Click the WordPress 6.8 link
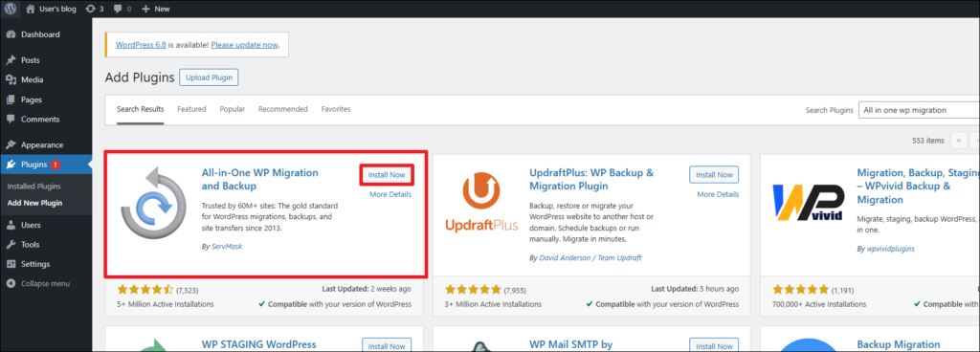Image resolution: width=980 pixels, height=352 pixels. coord(142,46)
